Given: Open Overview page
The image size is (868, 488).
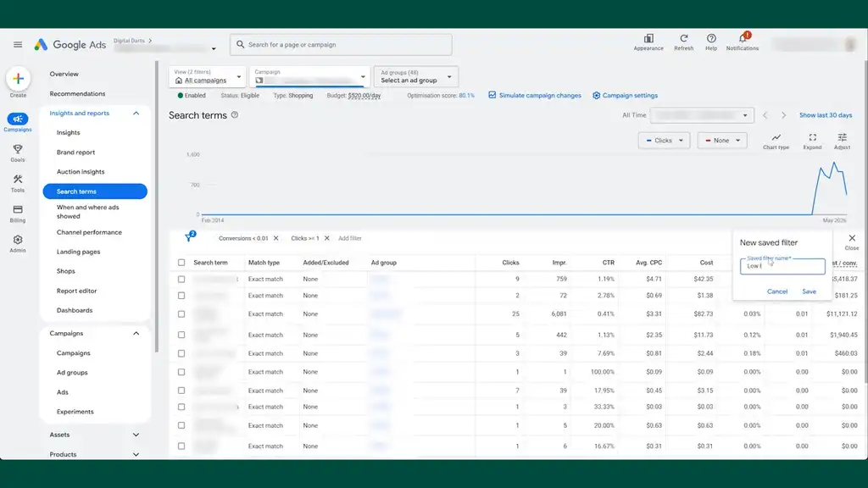Looking at the screenshot, I should tap(64, 75).
